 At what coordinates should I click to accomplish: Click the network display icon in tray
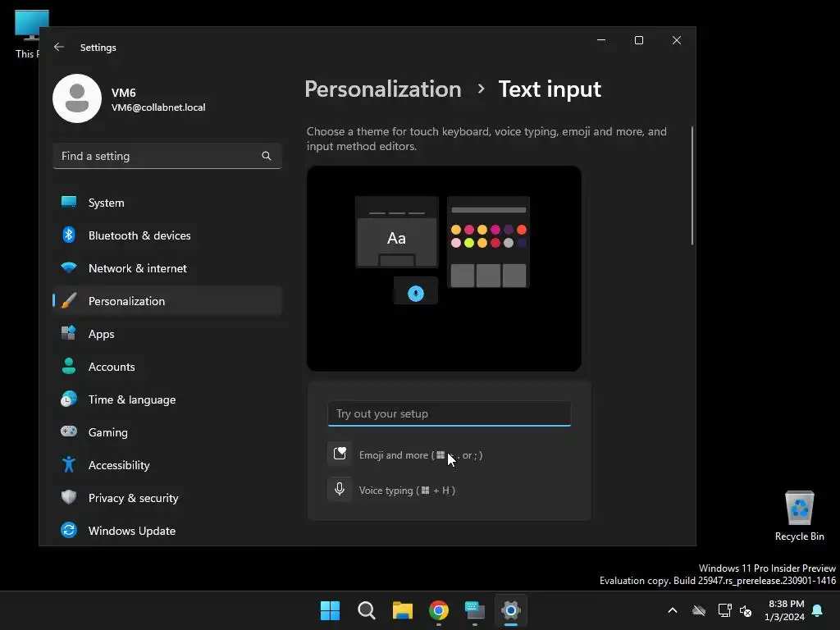pyautogui.click(x=725, y=610)
